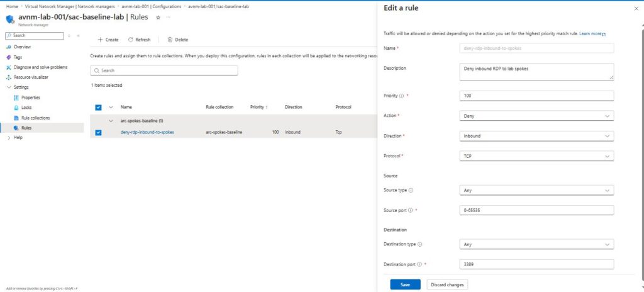Screen dimensions: 644x292
Task: Click the expand-all chevron in table header
Action: (x=111, y=108)
